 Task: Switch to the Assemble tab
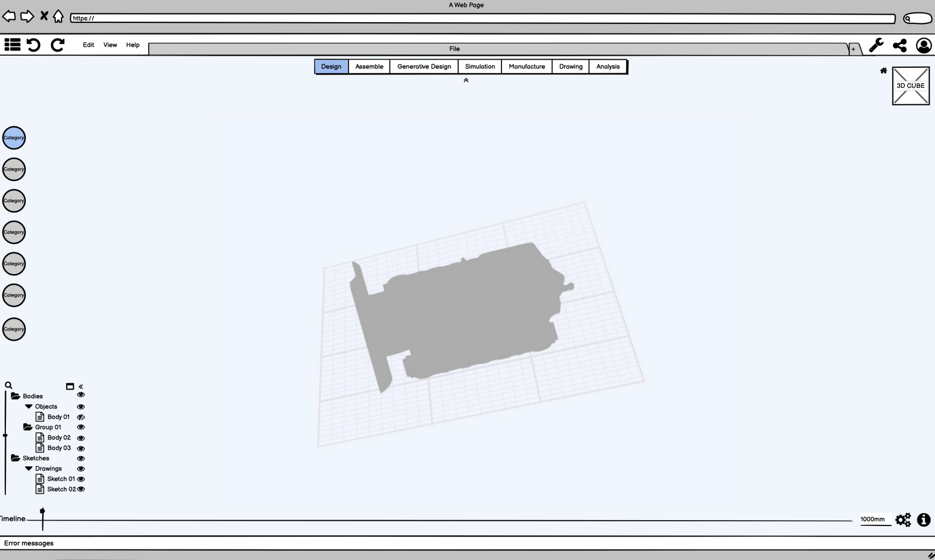(x=369, y=67)
